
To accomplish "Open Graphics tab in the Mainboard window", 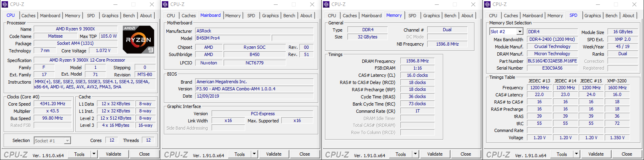I will point(271,16).
